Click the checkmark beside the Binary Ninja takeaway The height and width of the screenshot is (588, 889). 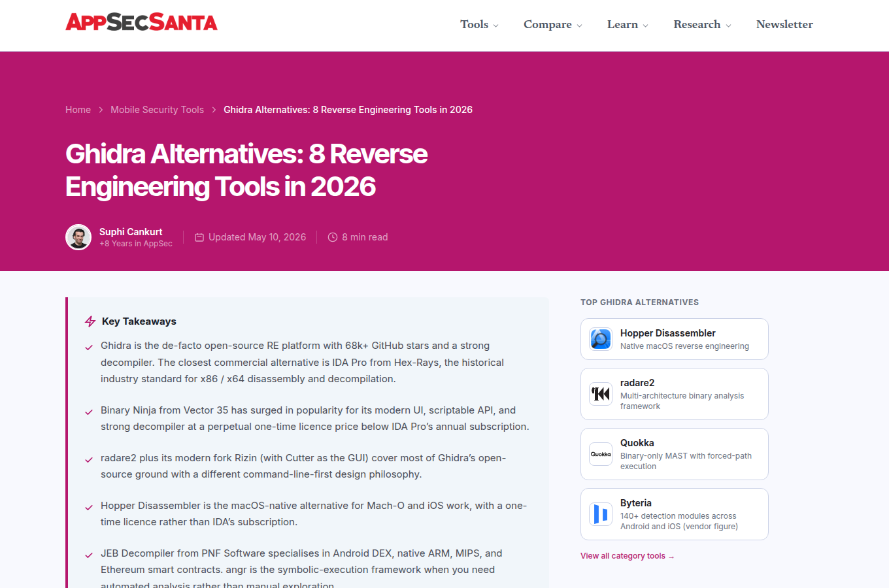pyautogui.click(x=89, y=412)
